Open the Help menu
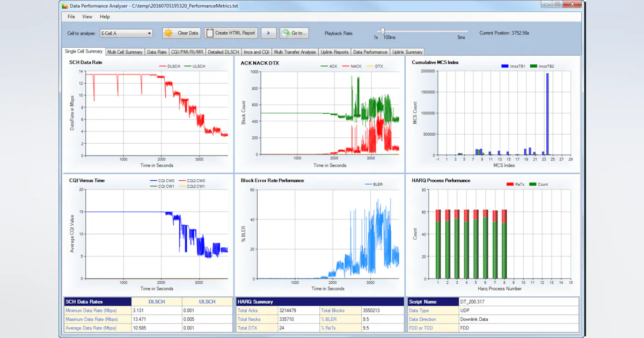Viewport: 644px width, 338px height. [105, 17]
